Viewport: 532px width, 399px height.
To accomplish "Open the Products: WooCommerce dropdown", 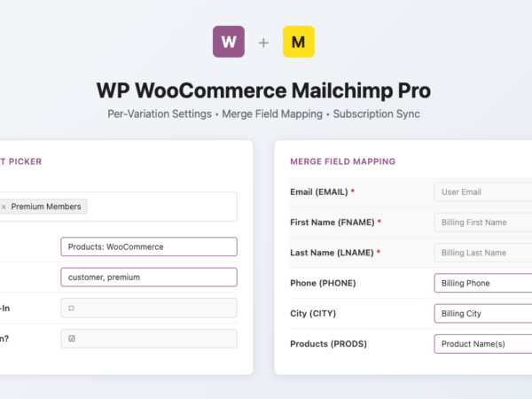I will 149,246.
